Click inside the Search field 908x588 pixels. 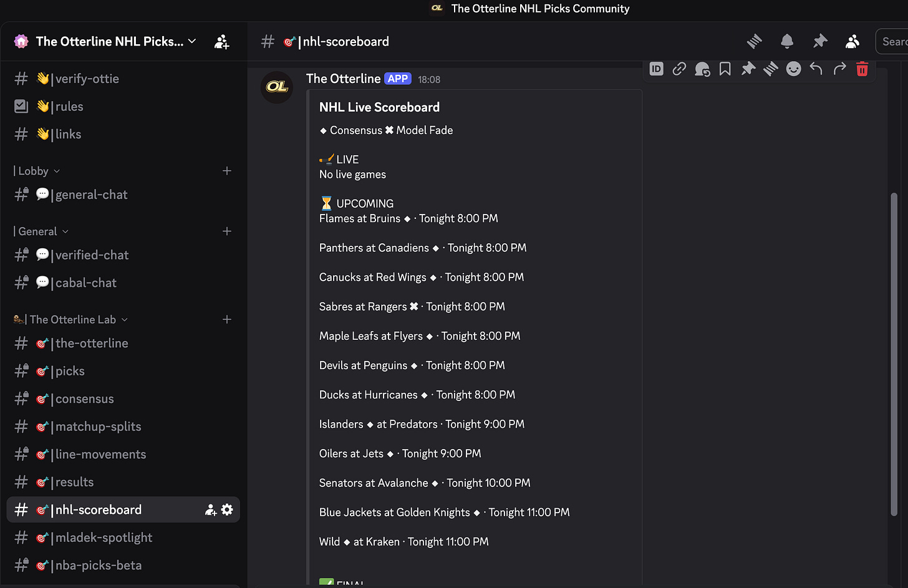(x=896, y=41)
